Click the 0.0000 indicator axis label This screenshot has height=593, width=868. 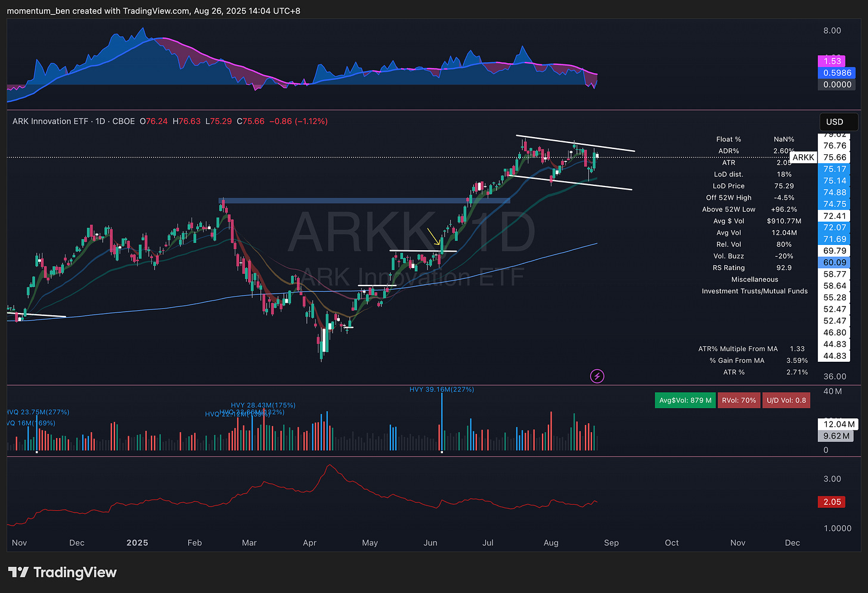(837, 85)
